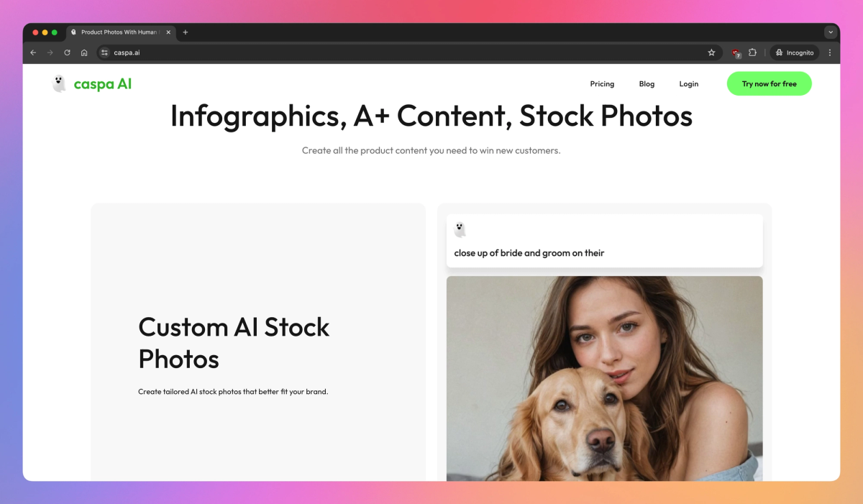
Task: Reload the page with refresh icon
Action: click(67, 52)
